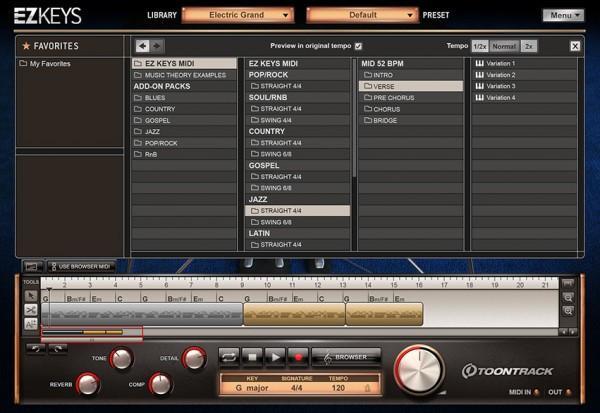
Task: Open the Menu dropdown
Action: (x=563, y=15)
